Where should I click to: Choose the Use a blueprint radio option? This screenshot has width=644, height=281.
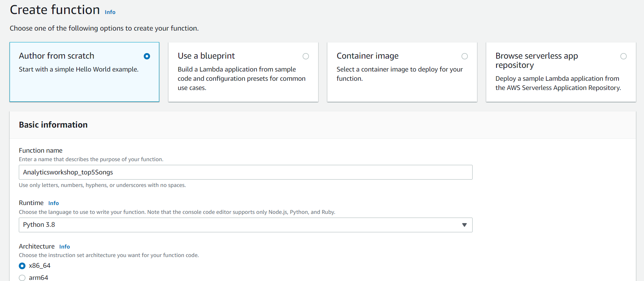[306, 56]
